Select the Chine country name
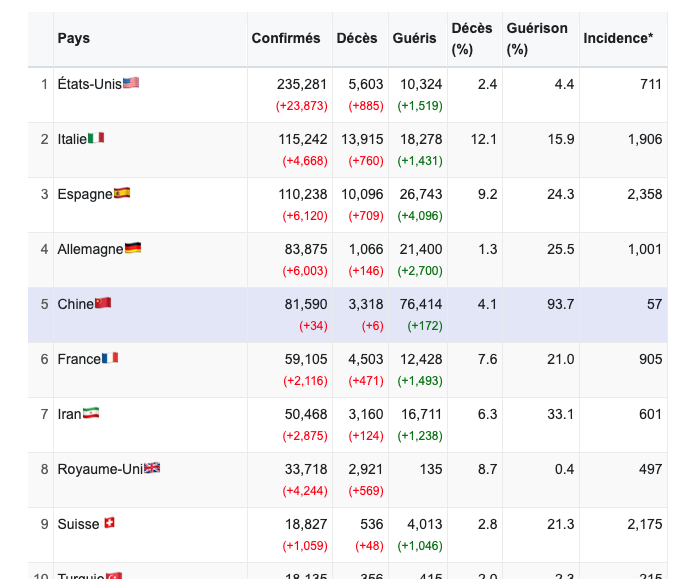Image resolution: width=677 pixels, height=579 pixels. [76, 304]
